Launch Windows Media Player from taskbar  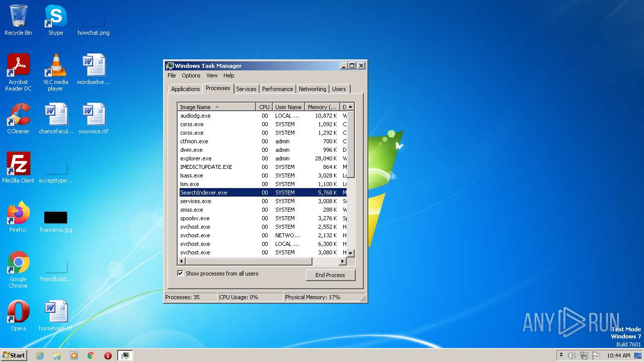[x=74, y=355]
